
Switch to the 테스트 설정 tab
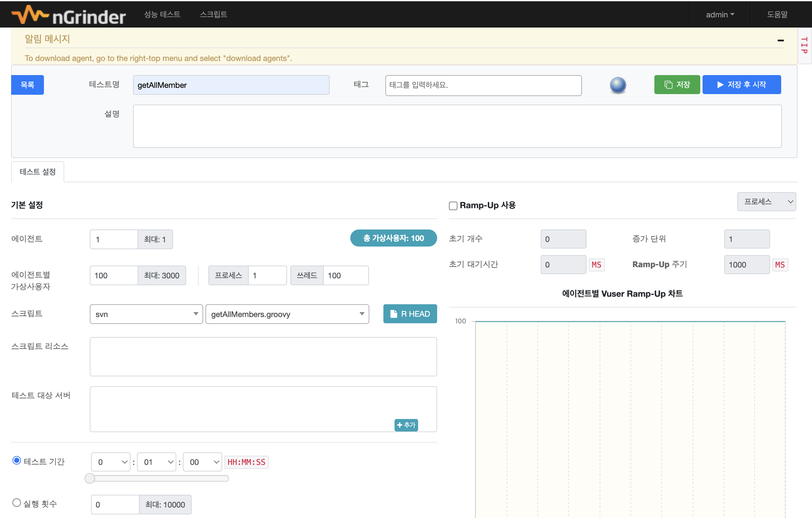click(37, 172)
